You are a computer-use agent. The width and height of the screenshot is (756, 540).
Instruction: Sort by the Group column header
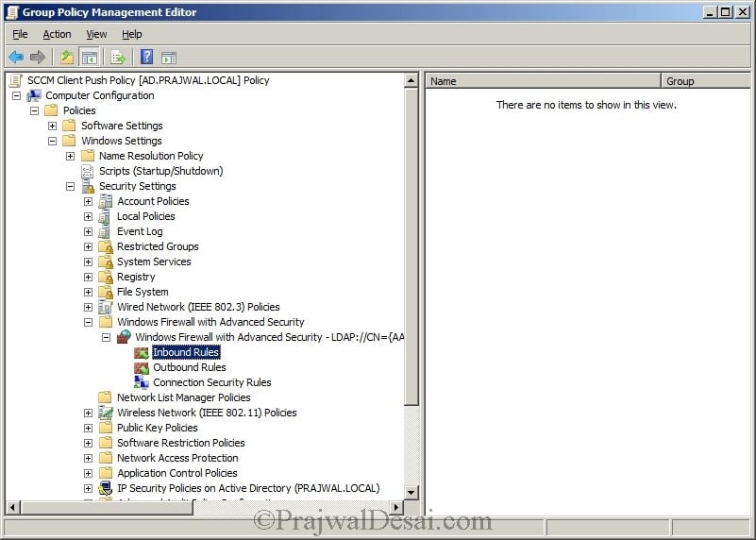pos(706,81)
